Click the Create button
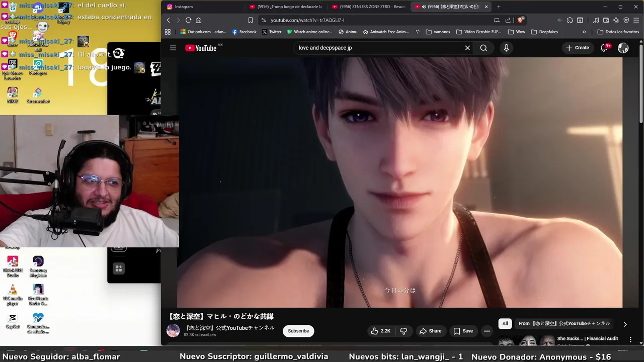Image resolution: width=644 pixels, height=362 pixels. [577, 48]
